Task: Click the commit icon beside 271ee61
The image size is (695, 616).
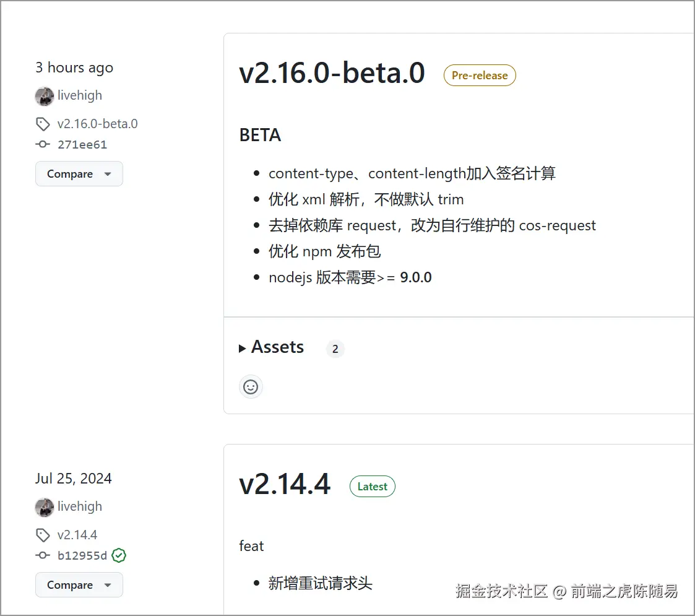Action: pyautogui.click(x=43, y=145)
